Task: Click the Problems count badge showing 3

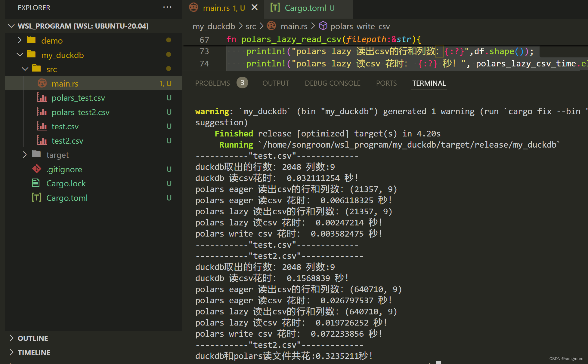Action: click(242, 82)
